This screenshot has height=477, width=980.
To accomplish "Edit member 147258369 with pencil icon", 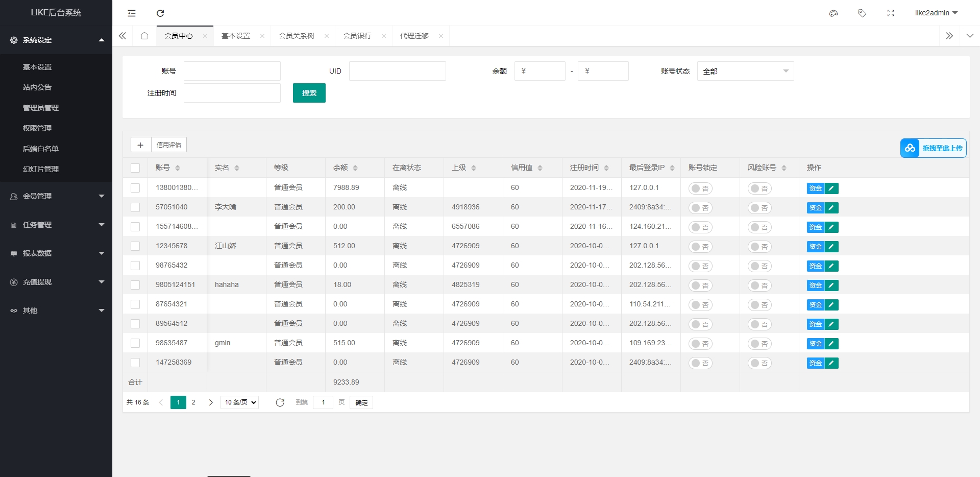I will [831, 363].
